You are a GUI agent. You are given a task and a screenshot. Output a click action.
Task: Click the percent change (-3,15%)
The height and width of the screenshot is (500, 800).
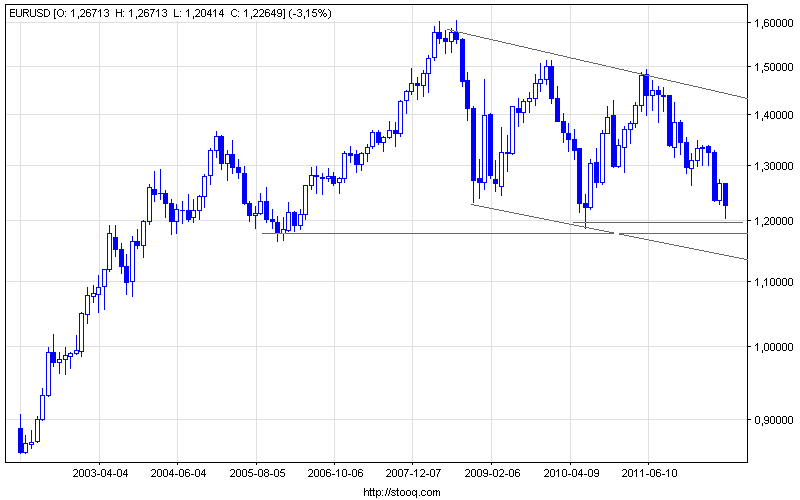[x=310, y=14]
